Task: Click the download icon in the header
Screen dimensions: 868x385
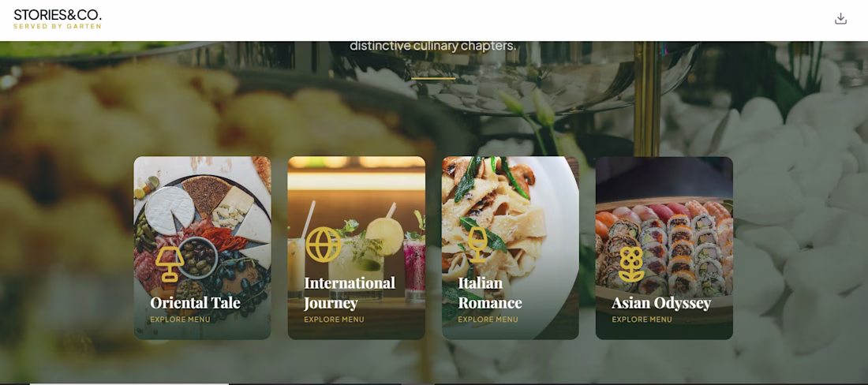Action: click(840, 19)
